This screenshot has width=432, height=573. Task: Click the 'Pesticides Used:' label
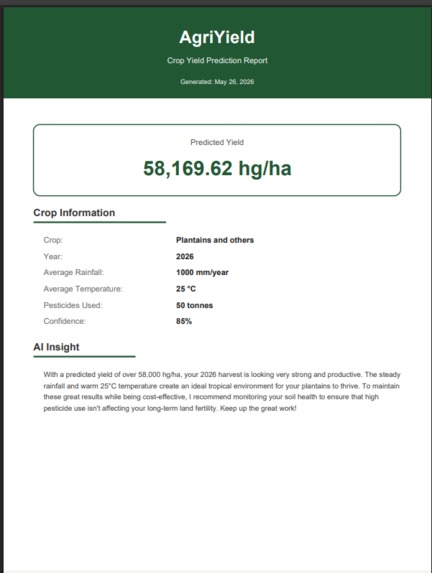pos(73,306)
